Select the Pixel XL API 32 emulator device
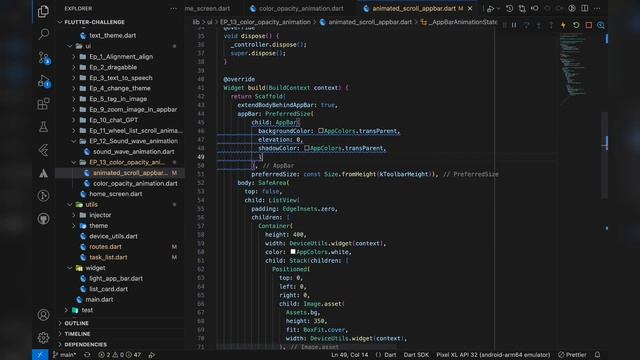 [x=493, y=355]
